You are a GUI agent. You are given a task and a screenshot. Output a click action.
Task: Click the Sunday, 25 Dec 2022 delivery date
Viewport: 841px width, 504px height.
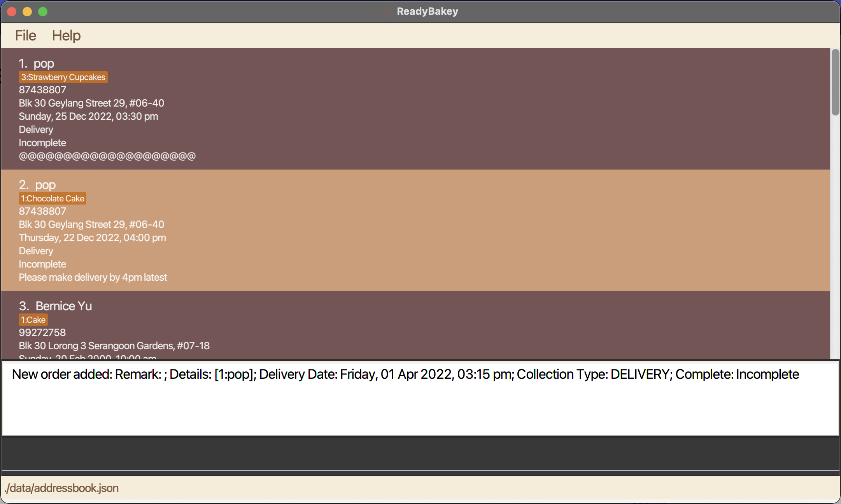(88, 116)
